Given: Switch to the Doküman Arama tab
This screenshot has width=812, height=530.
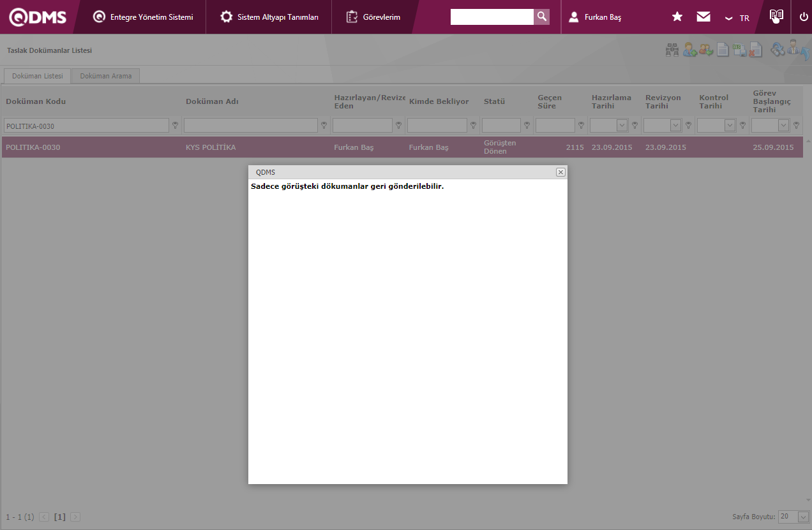Looking at the screenshot, I should [106, 76].
